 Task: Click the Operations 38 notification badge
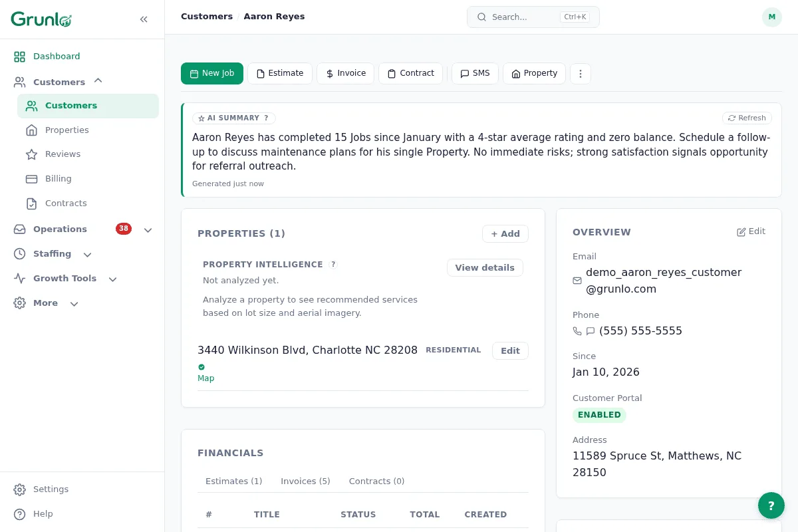point(124,229)
